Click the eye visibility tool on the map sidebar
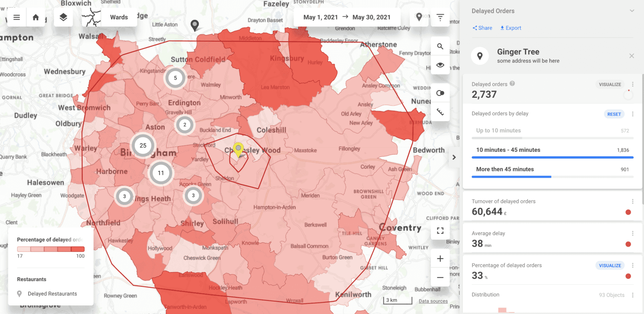Image resolution: width=644 pixels, height=314 pixels. tap(440, 65)
